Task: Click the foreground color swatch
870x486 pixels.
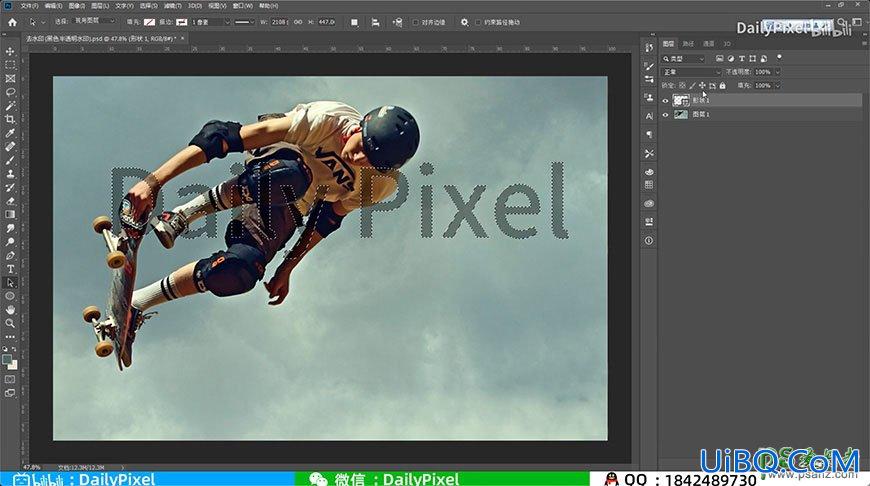Action: (7, 360)
